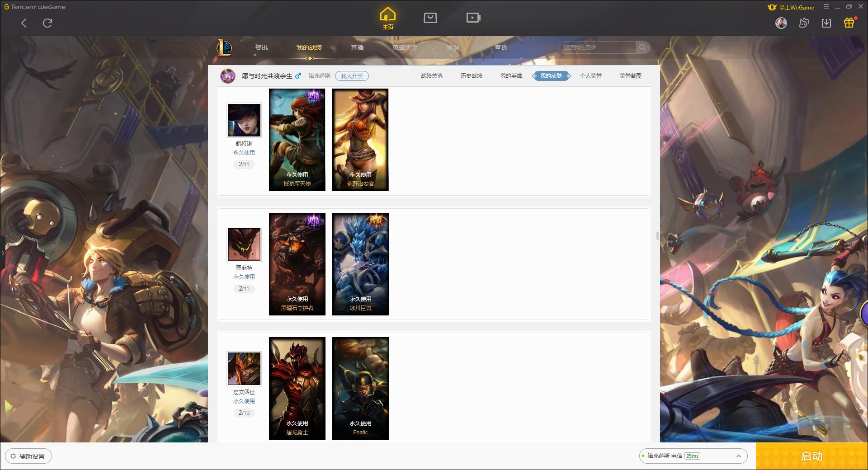Viewport: 868px width, 470px height.
Task: Switch to the 资讯 tab
Action: (x=261, y=47)
